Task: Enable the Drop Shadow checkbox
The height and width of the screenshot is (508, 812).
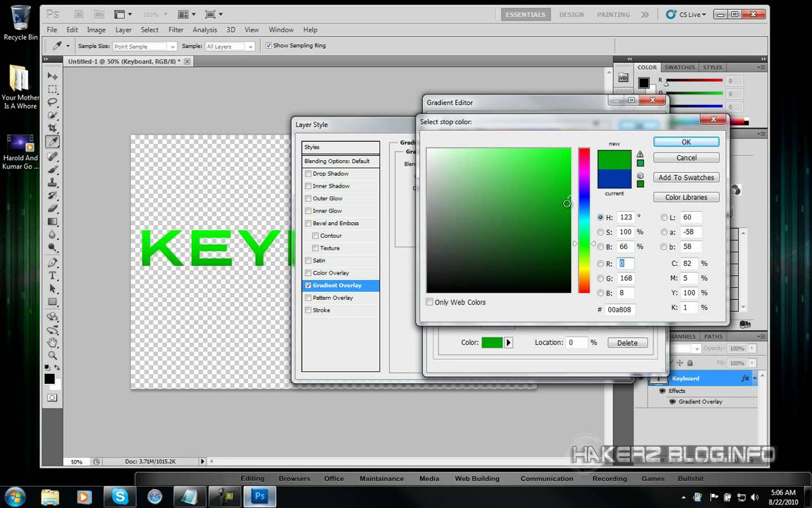Action: (x=308, y=174)
